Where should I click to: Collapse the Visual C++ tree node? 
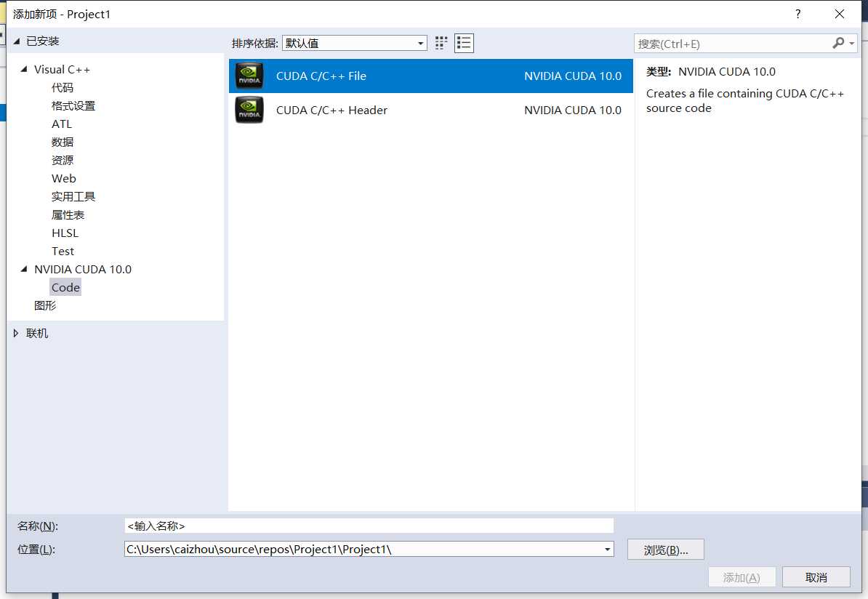pyautogui.click(x=24, y=69)
